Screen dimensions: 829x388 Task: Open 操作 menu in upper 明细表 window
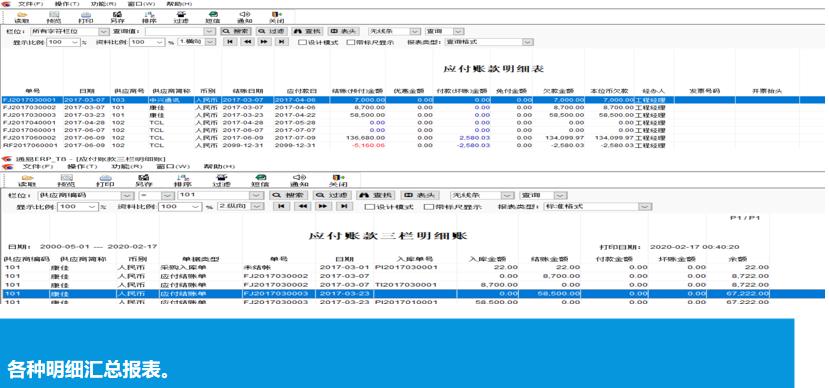click(67, 4)
